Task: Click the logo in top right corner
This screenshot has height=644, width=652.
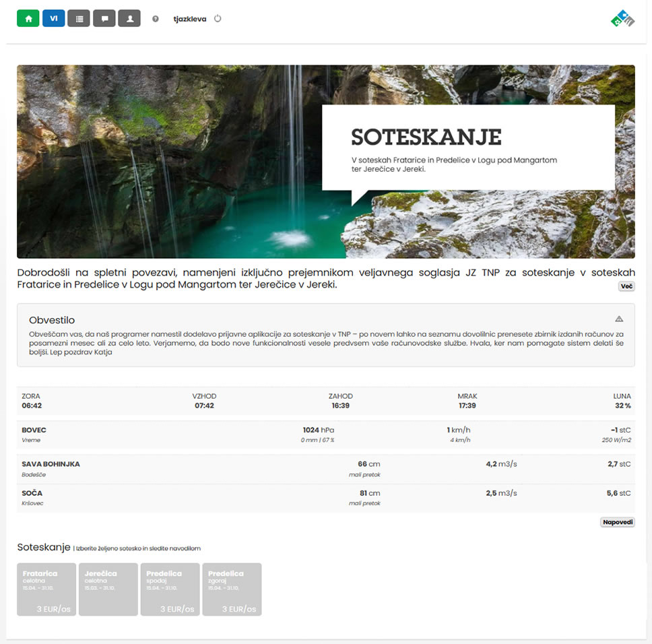Action: pyautogui.click(x=622, y=20)
